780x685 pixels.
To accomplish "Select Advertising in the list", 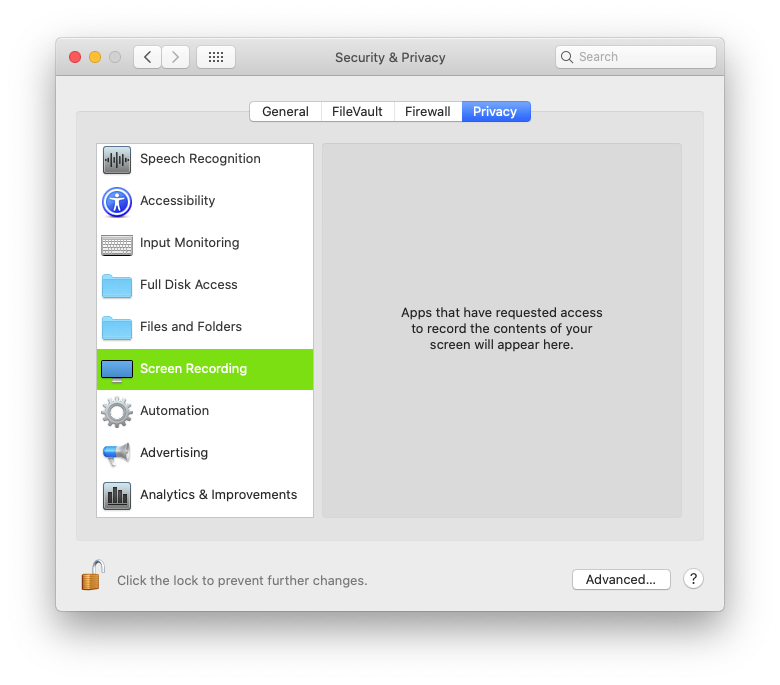I will pyautogui.click(x=205, y=454).
